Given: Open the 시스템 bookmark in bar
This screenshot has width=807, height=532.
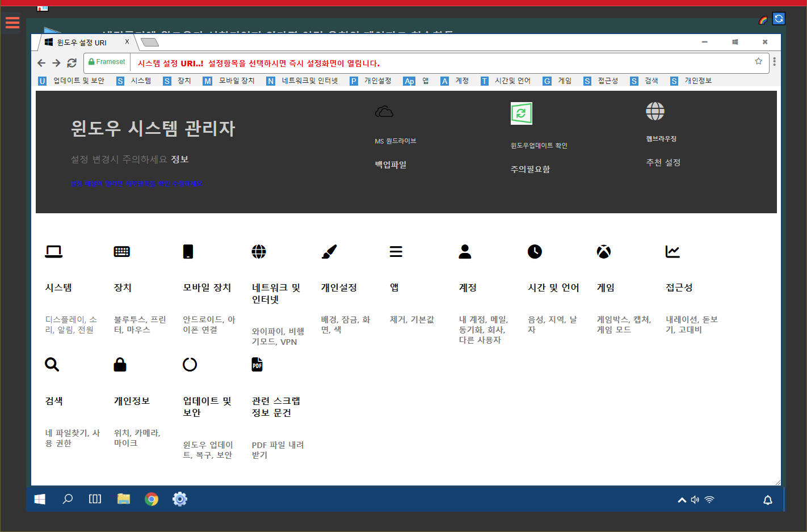Looking at the screenshot, I should [134, 81].
